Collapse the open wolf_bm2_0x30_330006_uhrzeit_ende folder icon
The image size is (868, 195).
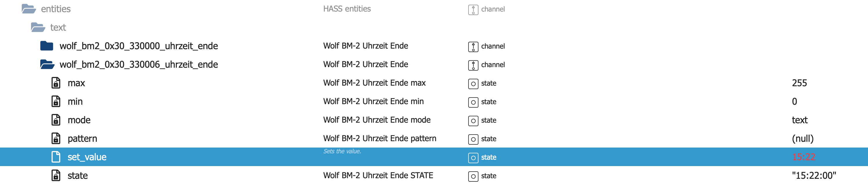click(47, 64)
